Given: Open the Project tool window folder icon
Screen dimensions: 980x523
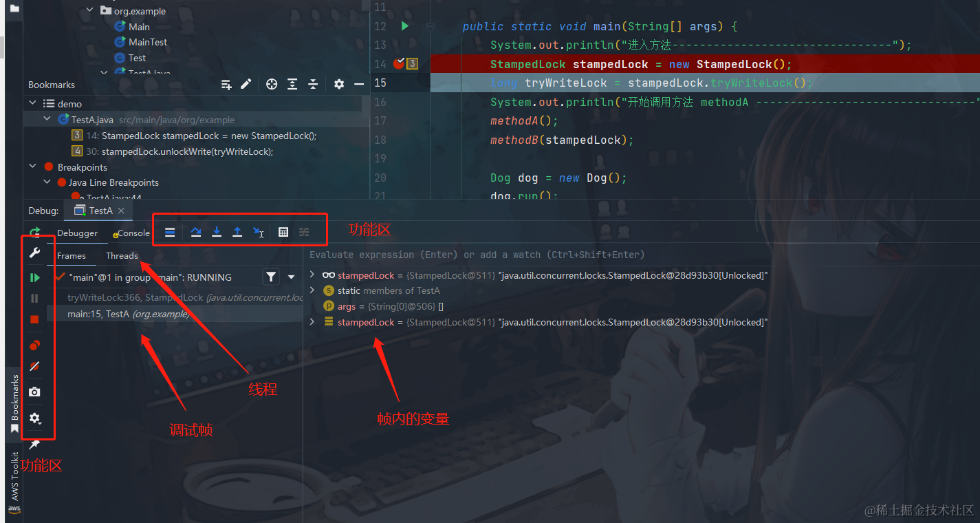Looking at the screenshot, I should point(14,9).
